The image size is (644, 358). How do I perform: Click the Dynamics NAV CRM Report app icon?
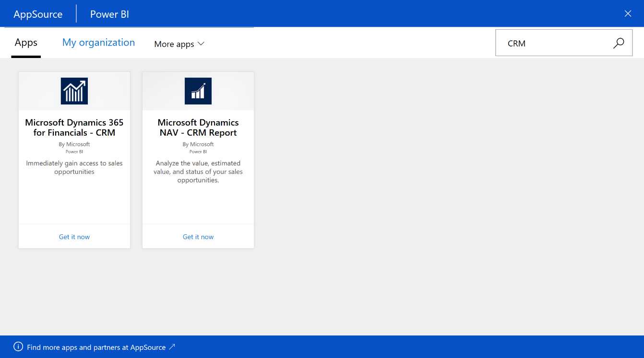pyautogui.click(x=198, y=91)
